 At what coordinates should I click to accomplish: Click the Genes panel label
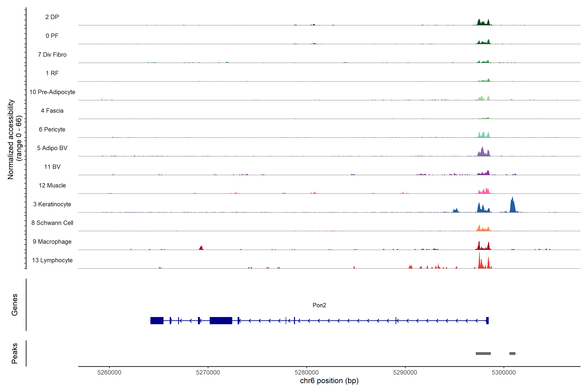15,305
